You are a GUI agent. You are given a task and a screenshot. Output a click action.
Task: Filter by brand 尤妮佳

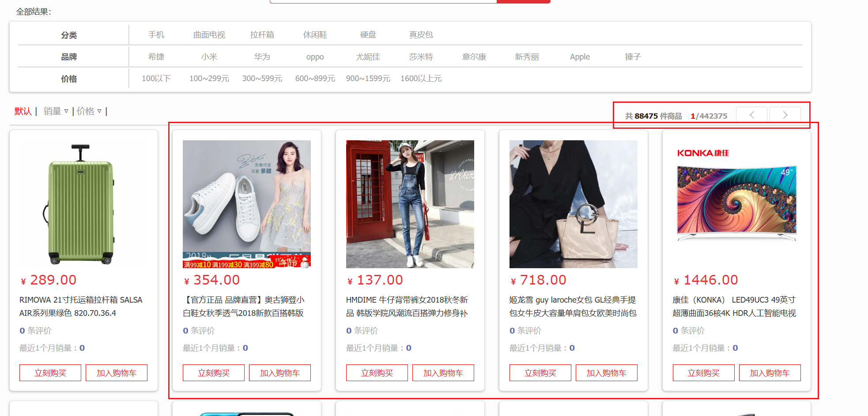[368, 57]
